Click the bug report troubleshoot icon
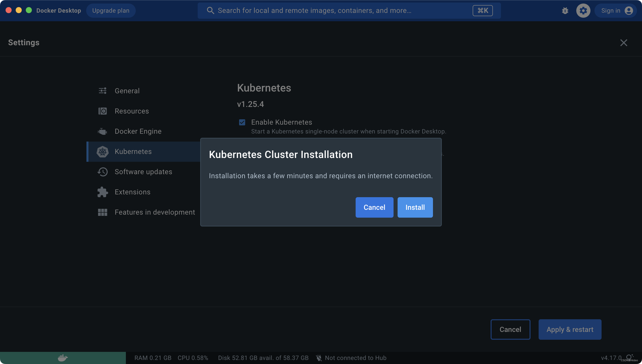The height and width of the screenshot is (364, 642). 565,11
